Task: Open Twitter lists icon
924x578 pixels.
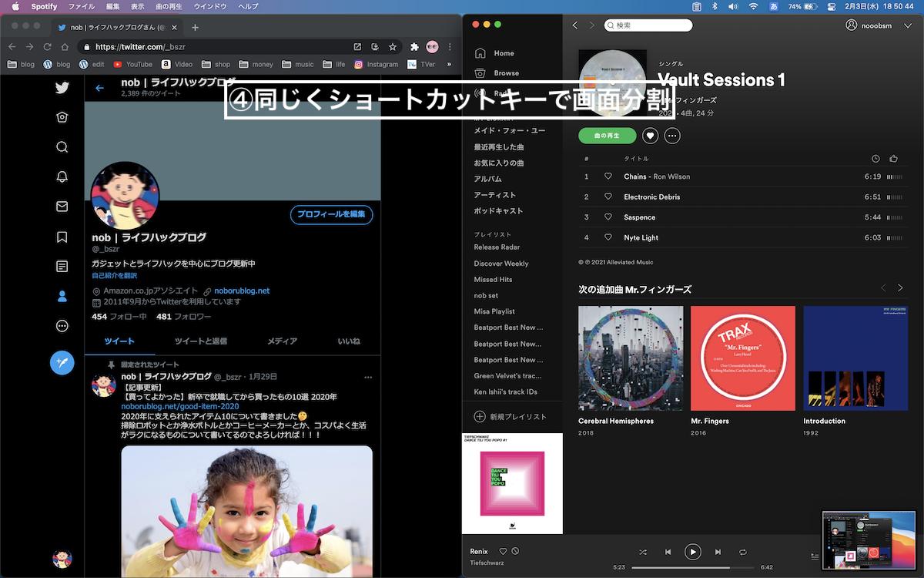Action: pos(62,267)
